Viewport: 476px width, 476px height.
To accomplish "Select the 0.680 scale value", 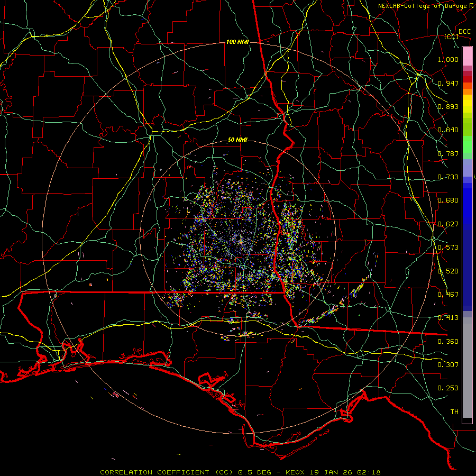I will pos(448,200).
